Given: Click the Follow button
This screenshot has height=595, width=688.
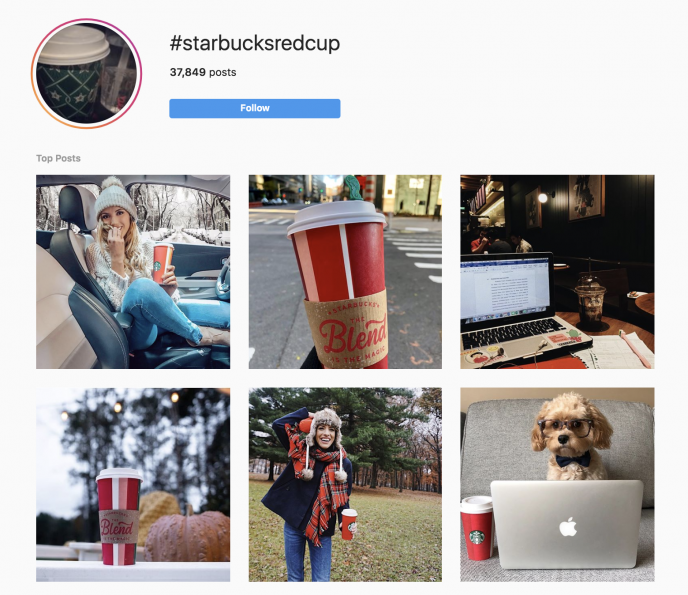Looking at the screenshot, I should pyautogui.click(x=254, y=108).
